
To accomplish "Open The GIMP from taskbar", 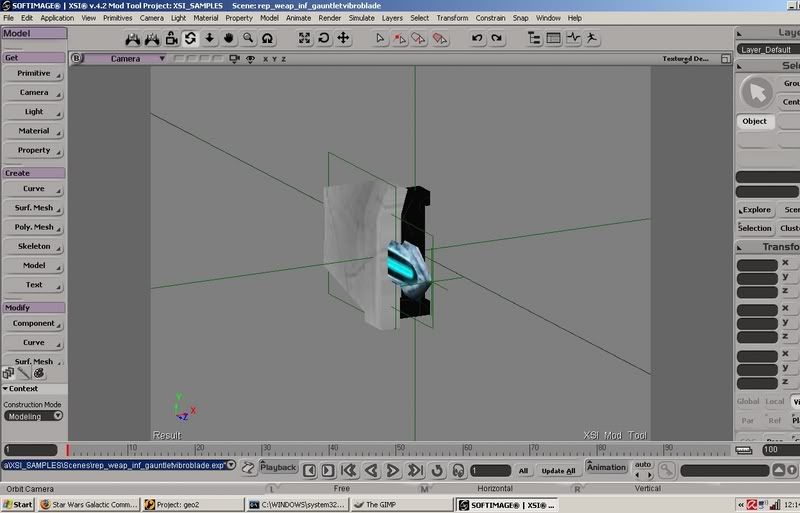I will click(x=401, y=505).
